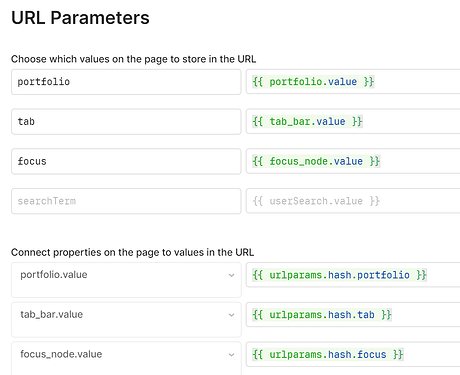Click 'Connect properties on the page' label
This screenshot has height=375, width=460.
coord(132,252)
